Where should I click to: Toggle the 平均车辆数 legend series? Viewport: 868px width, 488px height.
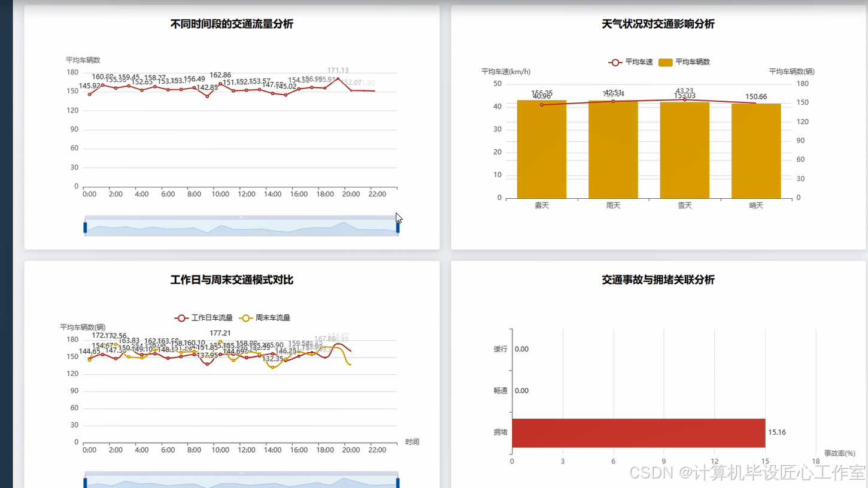pos(684,62)
